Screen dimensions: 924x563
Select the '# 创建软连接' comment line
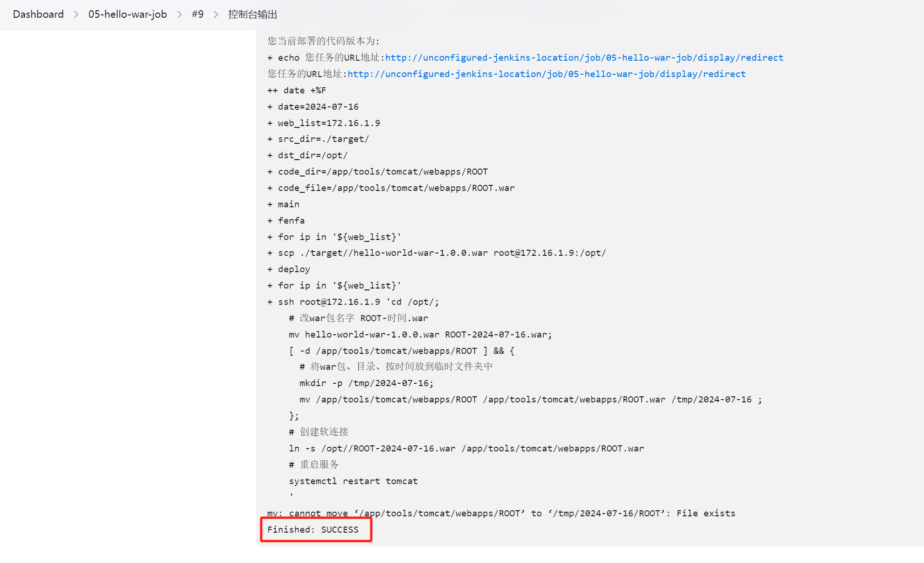coord(319,432)
